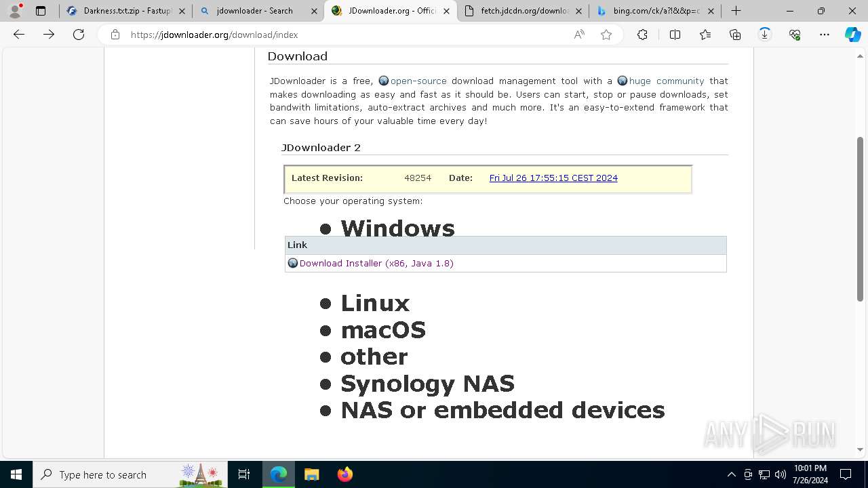Open notification center icon

[846, 474]
